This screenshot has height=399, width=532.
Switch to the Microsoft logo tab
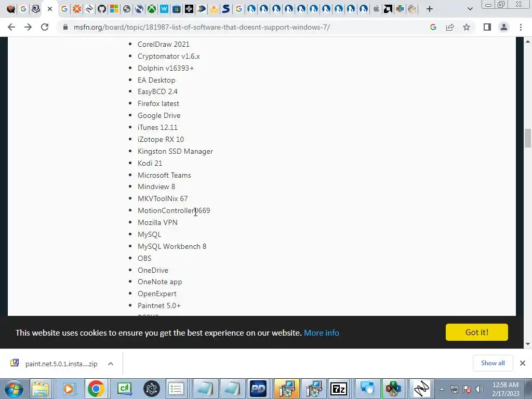[114, 9]
